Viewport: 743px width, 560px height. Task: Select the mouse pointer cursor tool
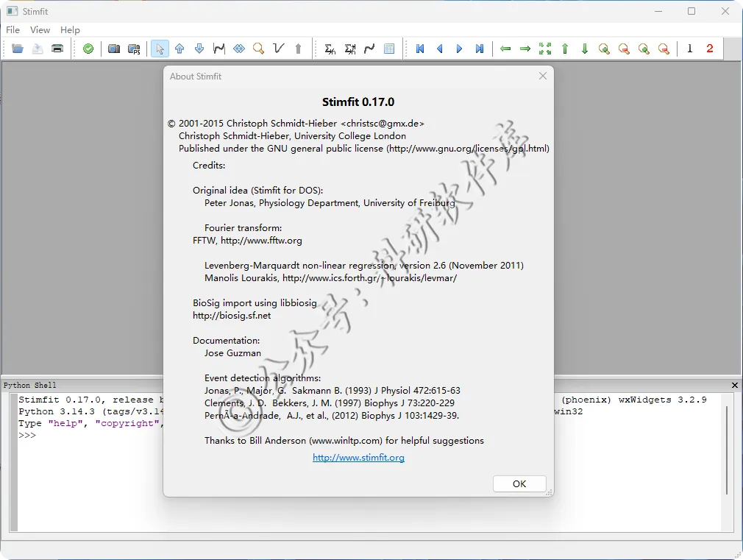(x=160, y=49)
